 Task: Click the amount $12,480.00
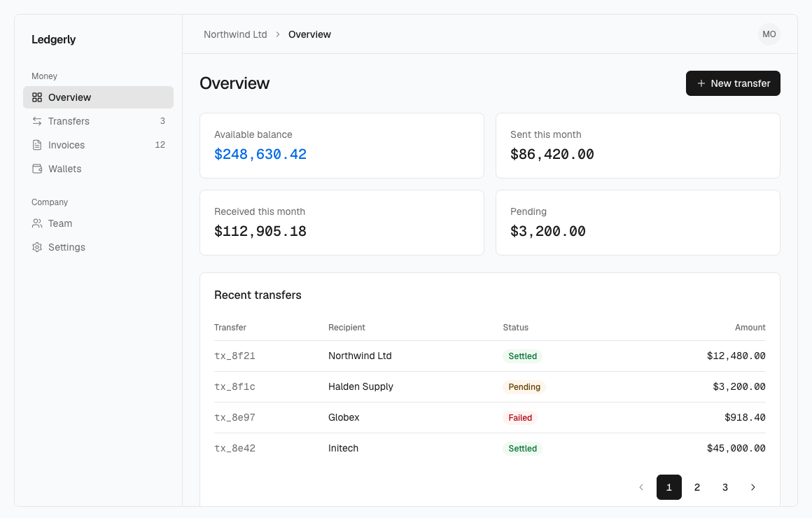[736, 356]
